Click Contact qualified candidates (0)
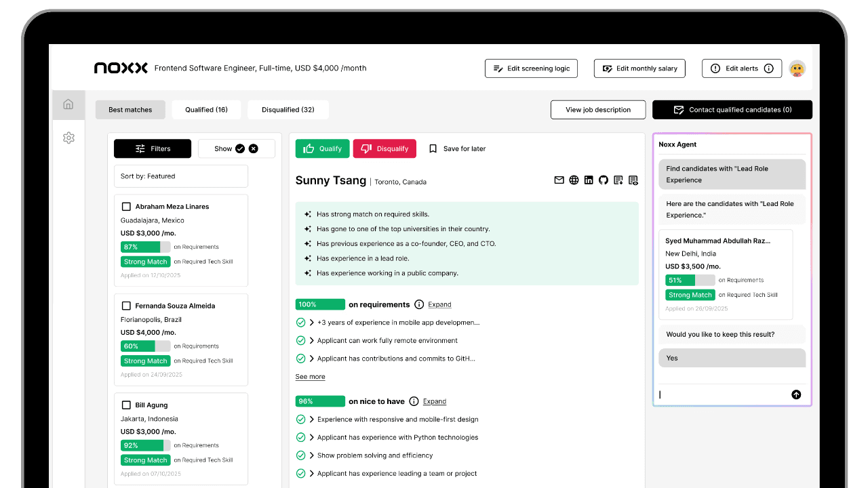868x488 pixels. pyautogui.click(x=732, y=110)
